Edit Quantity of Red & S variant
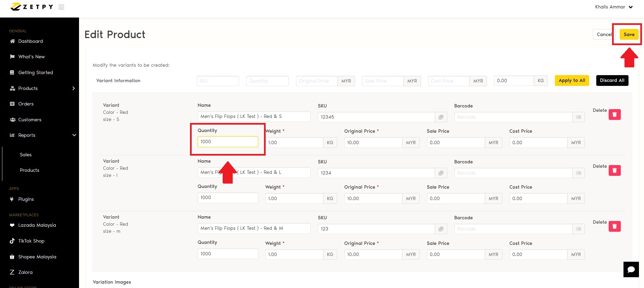The height and width of the screenshot is (288, 644). coord(228,142)
